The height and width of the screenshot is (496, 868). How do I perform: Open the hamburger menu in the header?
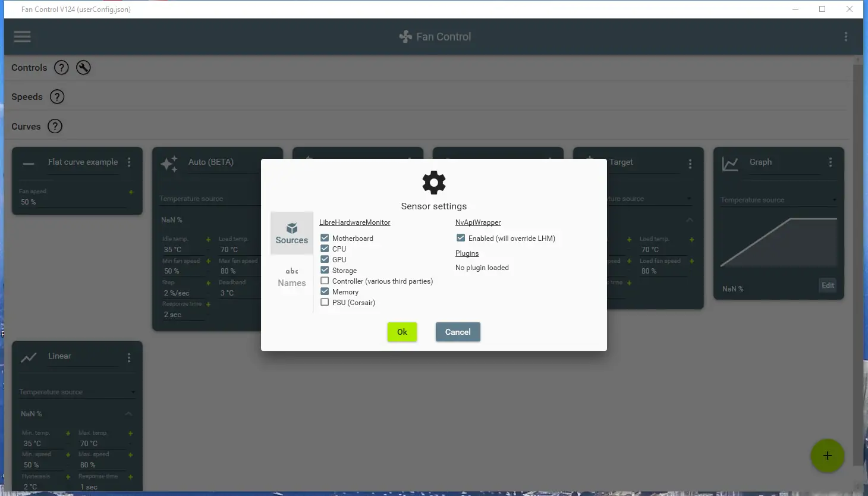click(x=22, y=37)
